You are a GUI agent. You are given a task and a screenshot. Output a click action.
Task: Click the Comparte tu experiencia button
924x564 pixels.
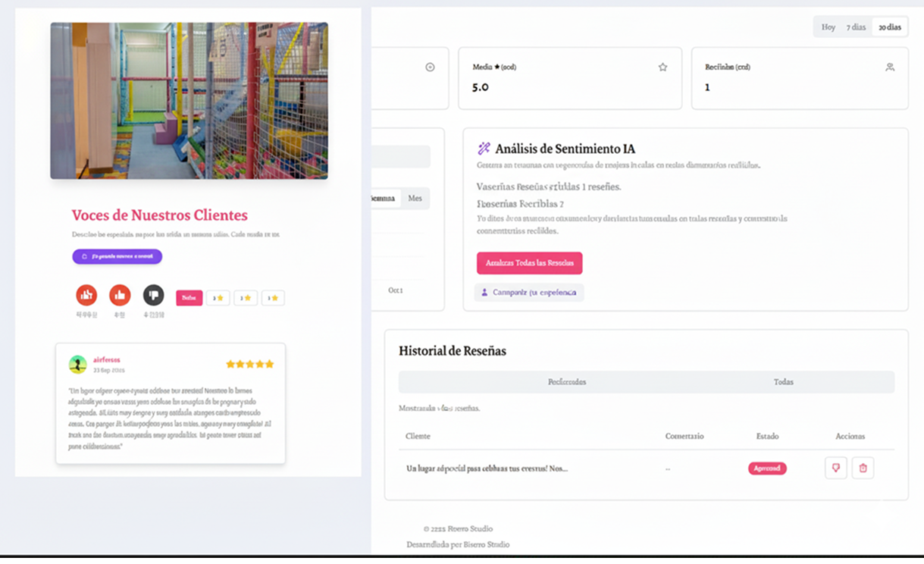click(529, 293)
